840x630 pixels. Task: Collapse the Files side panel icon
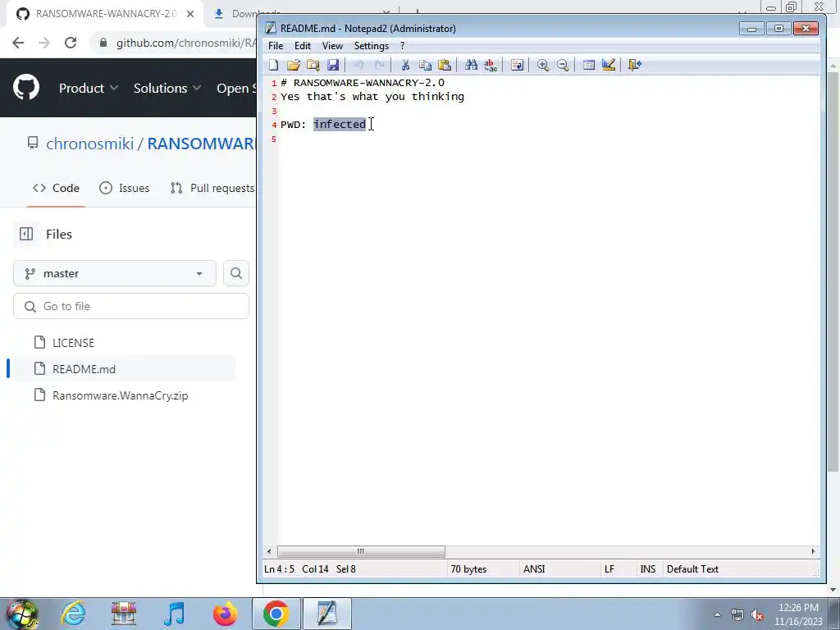pos(25,234)
